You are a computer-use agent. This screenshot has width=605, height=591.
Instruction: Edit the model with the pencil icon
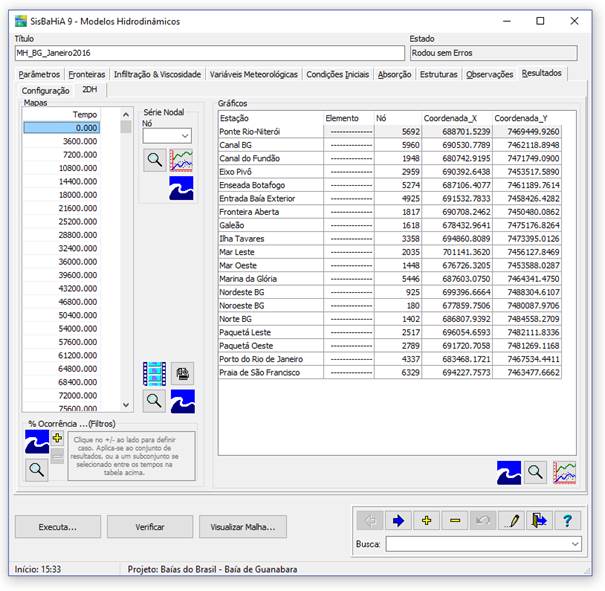[512, 521]
